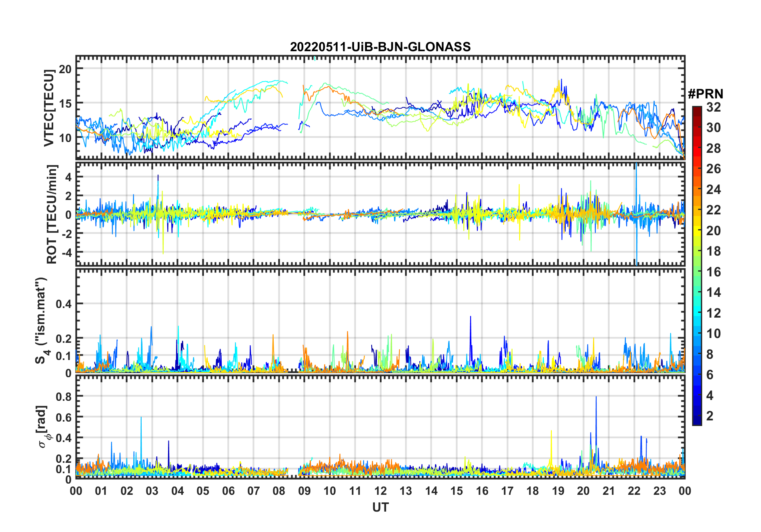761x532 pixels.
Task: Click the plot title 20220511-UiB-BJN-GLONASS
Action: (380, 47)
